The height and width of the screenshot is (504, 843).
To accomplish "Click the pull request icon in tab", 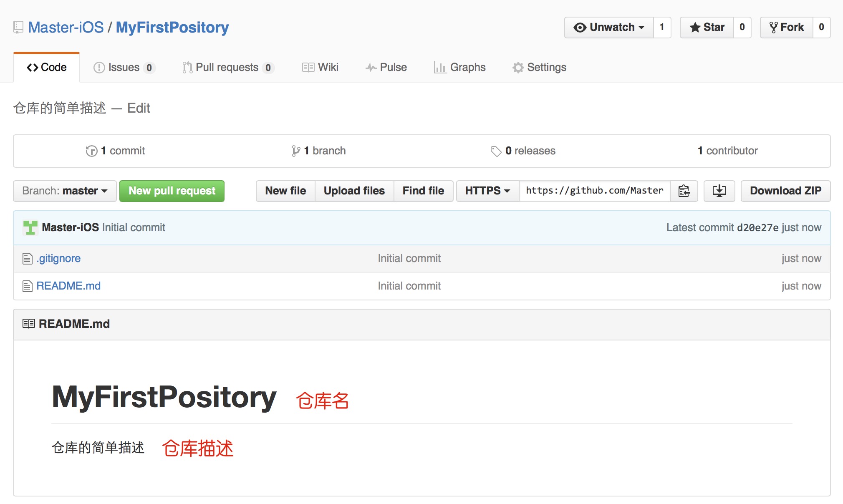I will (x=187, y=68).
